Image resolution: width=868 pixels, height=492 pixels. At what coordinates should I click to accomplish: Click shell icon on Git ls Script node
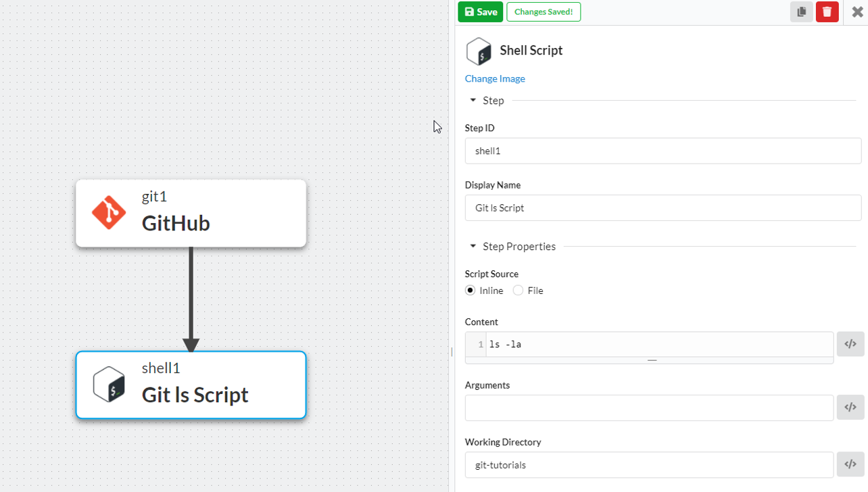[109, 385]
